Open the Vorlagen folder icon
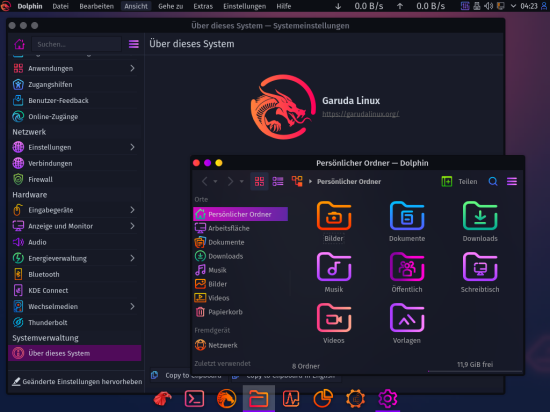Image resolution: width=550 pixels, height=412 pixels. pyautogui.click(x=407, y=318)
